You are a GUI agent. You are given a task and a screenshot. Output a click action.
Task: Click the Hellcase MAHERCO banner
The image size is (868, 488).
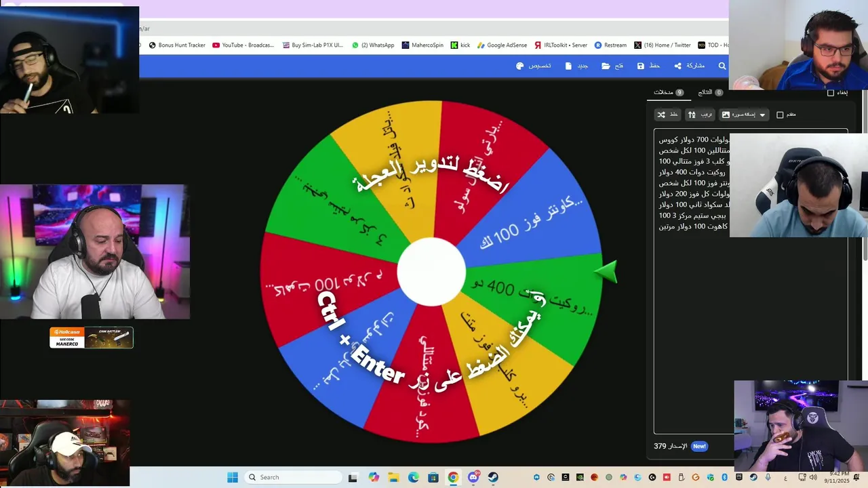point(92,338)
